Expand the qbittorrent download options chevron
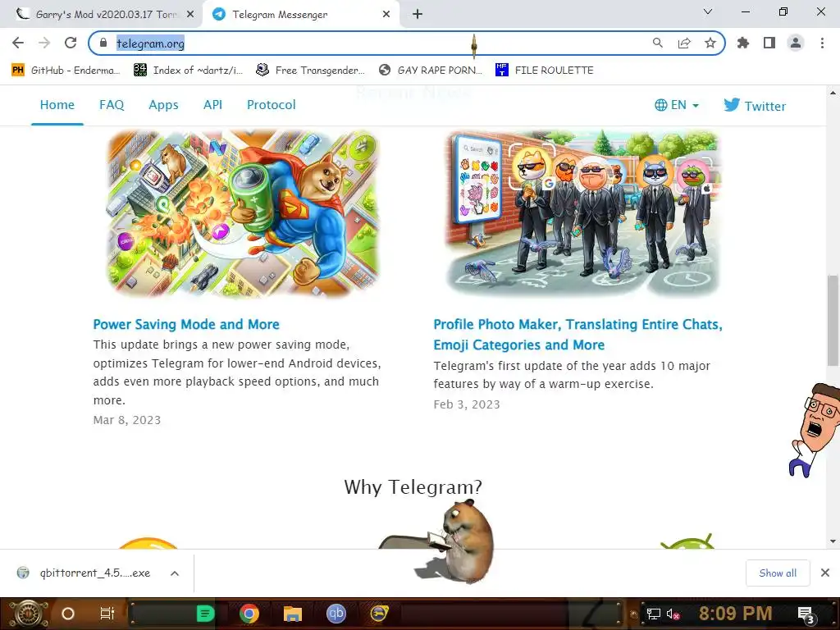The width and height of the screenshot is (840, 630). (x=175, y=573)
